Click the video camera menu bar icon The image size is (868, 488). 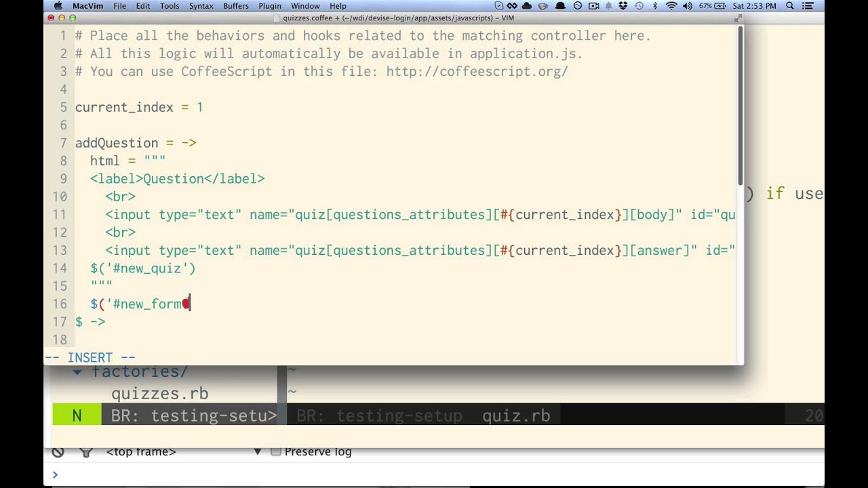[x=593, y=5]
